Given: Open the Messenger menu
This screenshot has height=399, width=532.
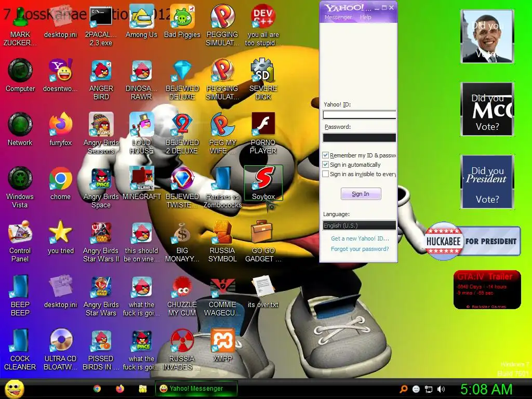Looking at the screenshot, I should point(338,17).
